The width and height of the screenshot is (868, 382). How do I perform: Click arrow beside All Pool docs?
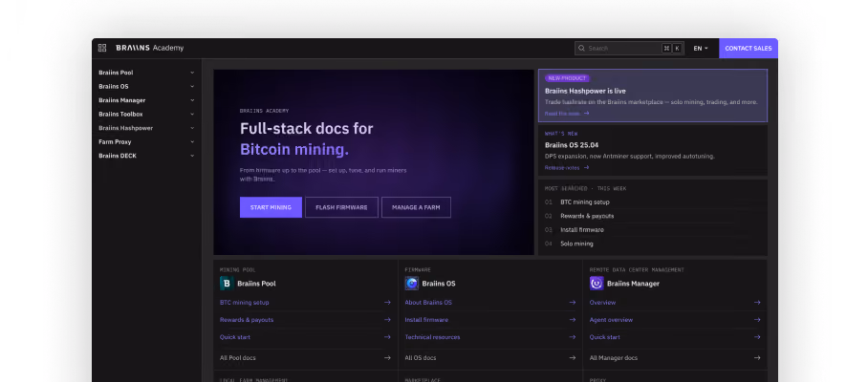387,358
